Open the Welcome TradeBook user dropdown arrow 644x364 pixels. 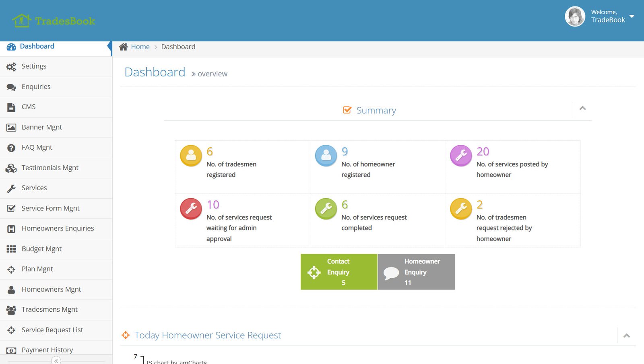coord(632,16)
